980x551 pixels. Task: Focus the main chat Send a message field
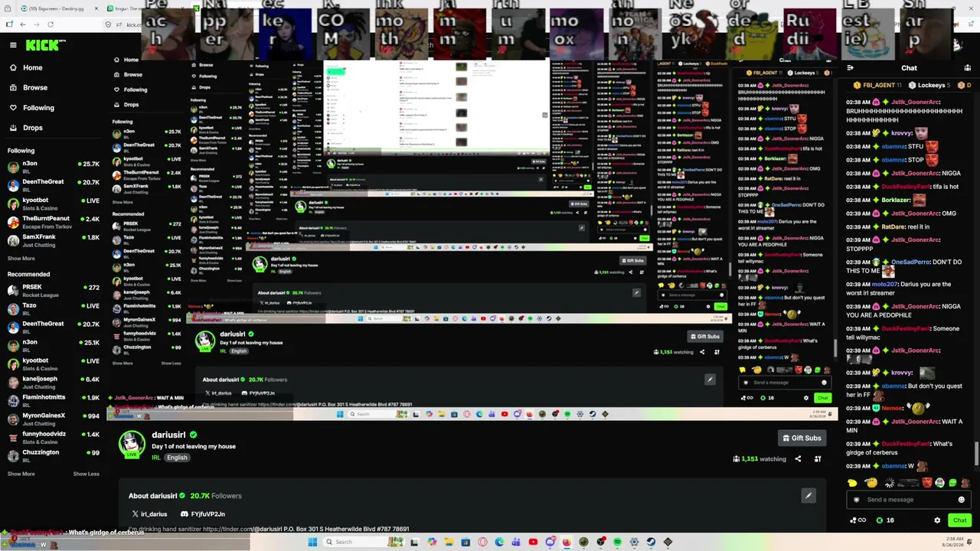point(907,500)
